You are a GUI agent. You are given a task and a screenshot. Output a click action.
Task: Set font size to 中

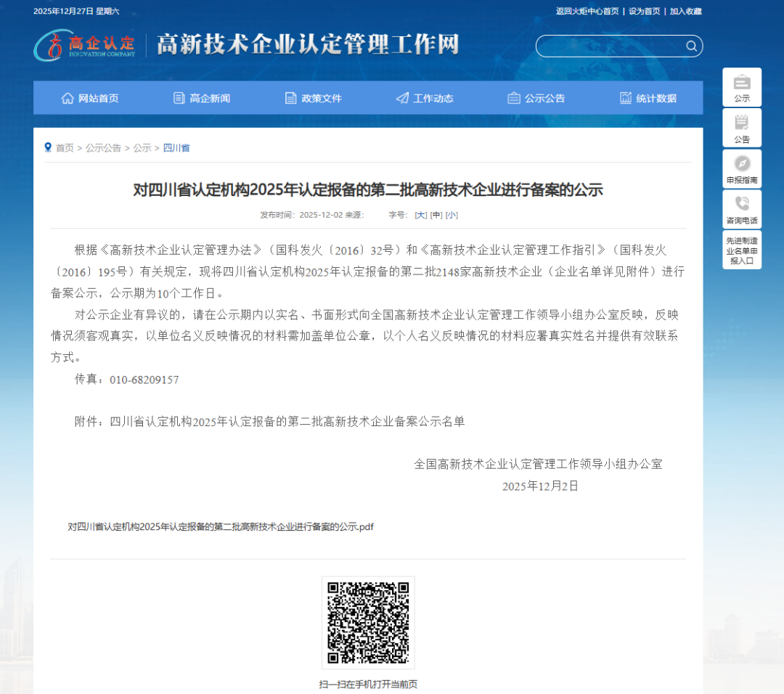tap(436, 215)
